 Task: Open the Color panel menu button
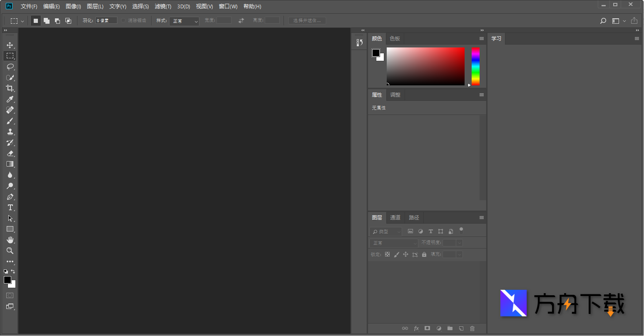pos(481,38)
